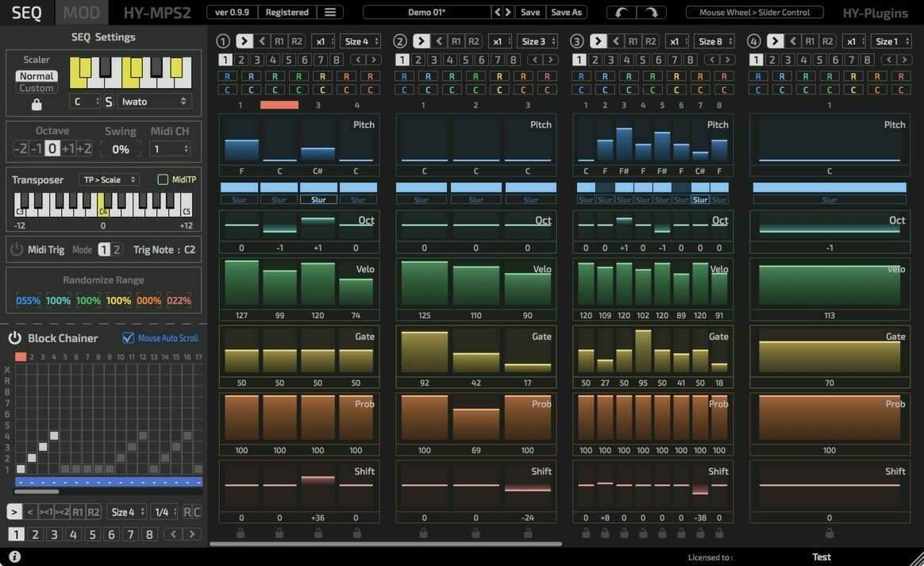Select octave +1 in the Octave selector
The width and height of the screenshot is (924, 566).
67,148
